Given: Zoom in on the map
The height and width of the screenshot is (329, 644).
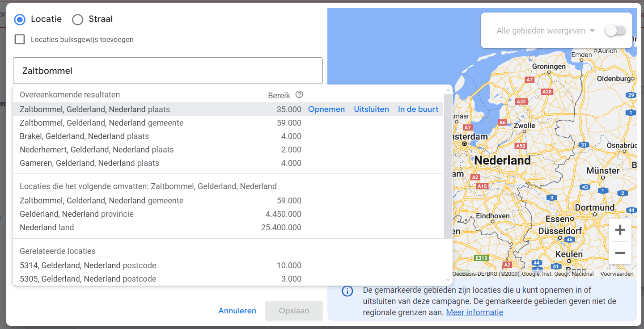Looking at the screenshot, I should [620, 230].
